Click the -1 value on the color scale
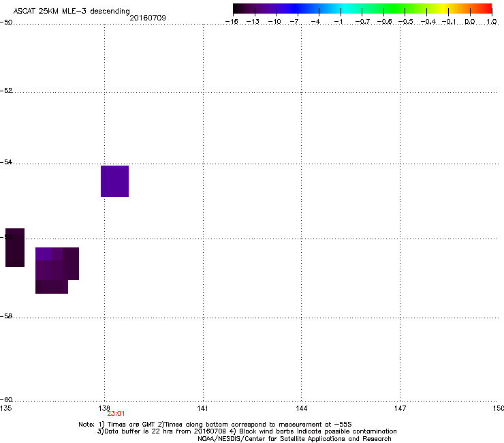 (338, 22)
